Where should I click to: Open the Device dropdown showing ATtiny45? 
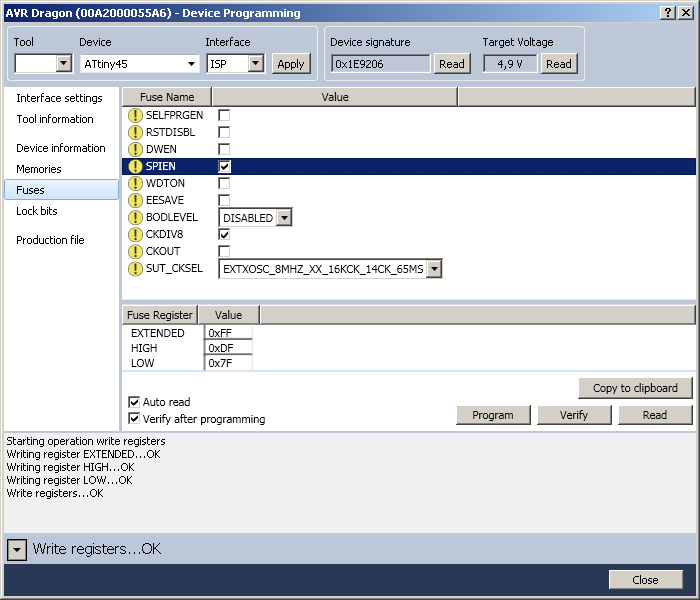[x=140, y=64]
